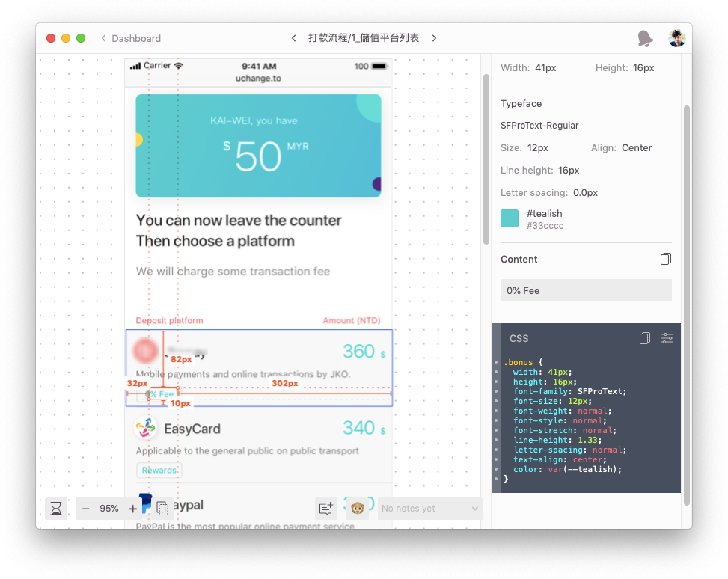Image resolution: width=728 pixels, height=579 pixels.
Task: Select the uchange.to URL text
Action: 258,79
